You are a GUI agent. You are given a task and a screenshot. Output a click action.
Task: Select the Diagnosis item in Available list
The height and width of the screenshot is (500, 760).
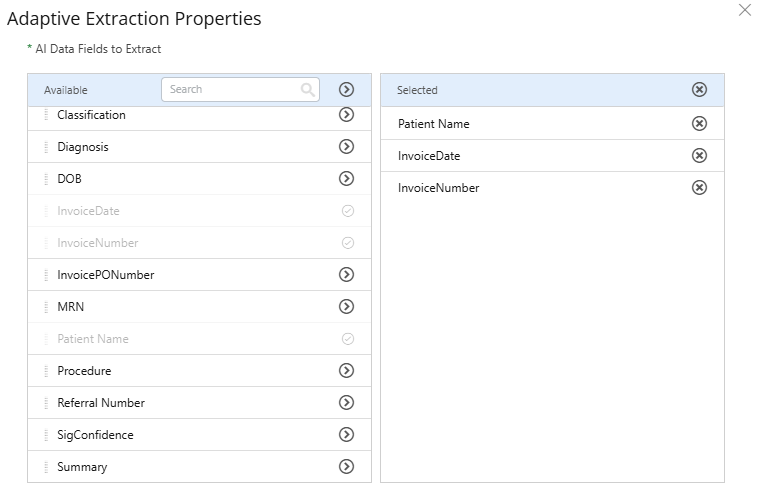84,147
